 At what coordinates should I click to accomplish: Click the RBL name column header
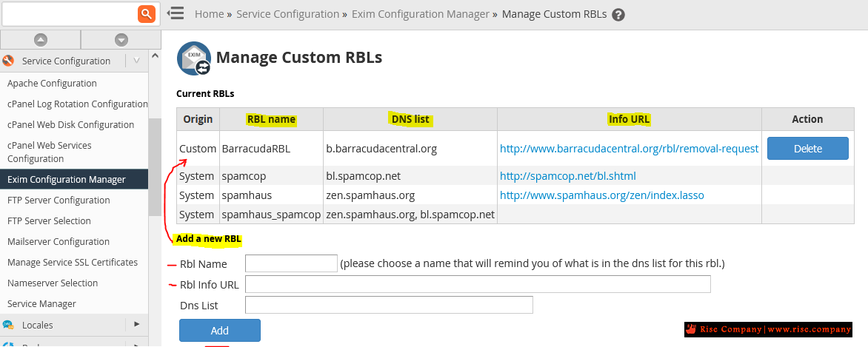tap(271, 119)
